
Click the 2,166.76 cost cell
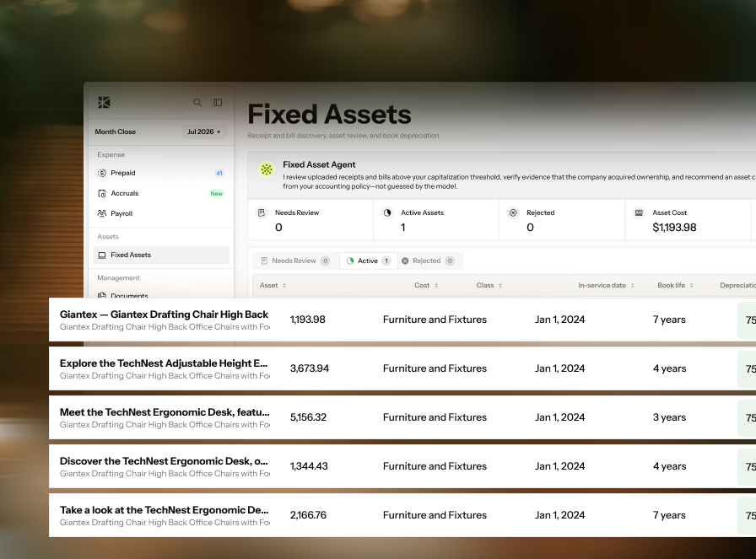click(x=308, y=515)
